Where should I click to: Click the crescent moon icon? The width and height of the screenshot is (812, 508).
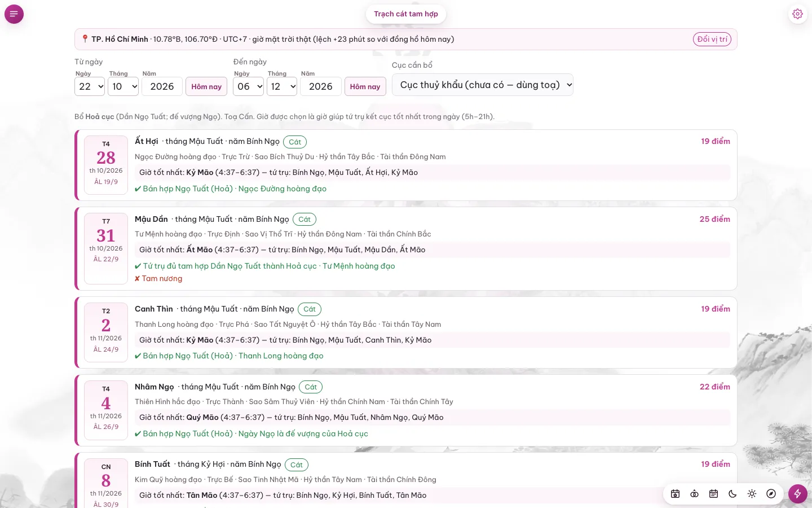[x=732, y=494]
